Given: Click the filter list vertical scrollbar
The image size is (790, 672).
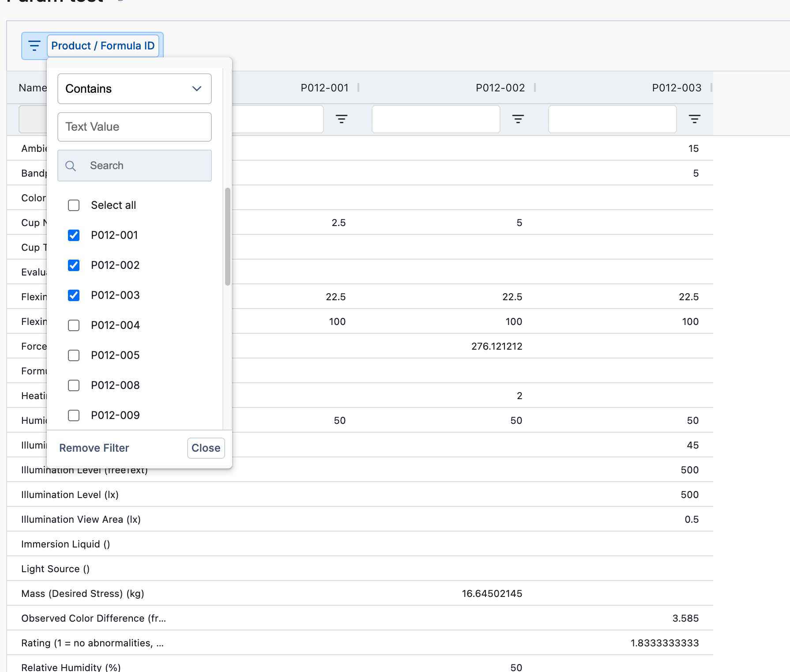Looking at the screenshot, I should point(228,237).
